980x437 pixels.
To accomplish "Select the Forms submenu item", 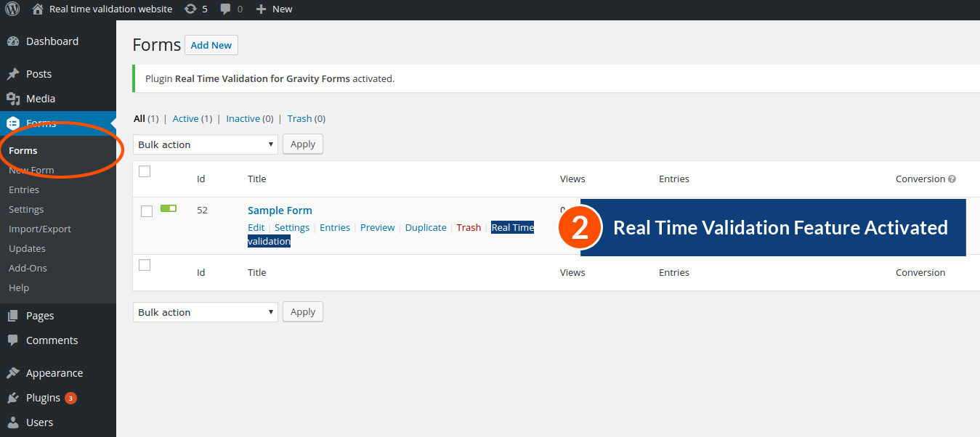I will [x=23, y=150].
